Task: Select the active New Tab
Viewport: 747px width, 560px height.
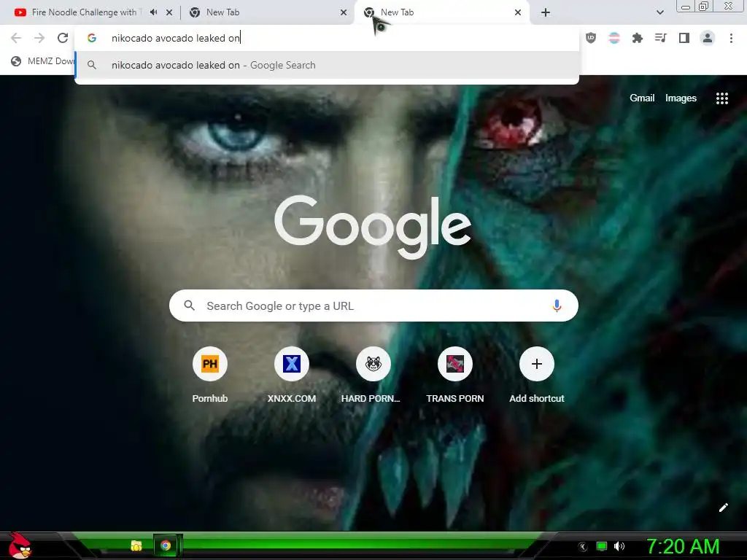Action: click(442, 12)
